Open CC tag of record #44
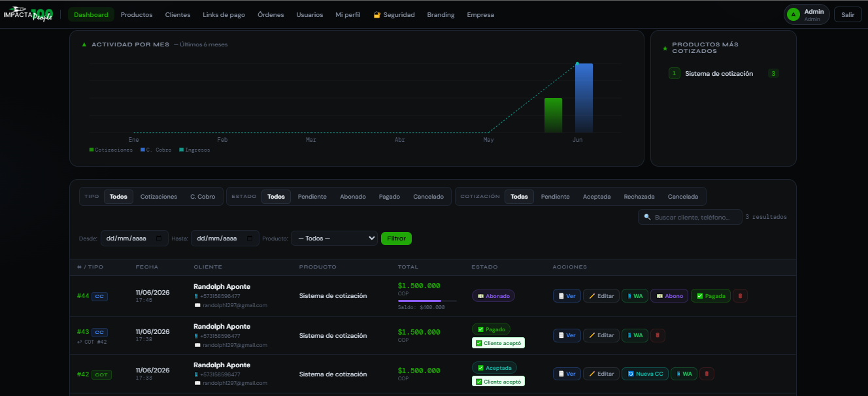This screenshot has height=396, width=868. (x=99, y=296)
